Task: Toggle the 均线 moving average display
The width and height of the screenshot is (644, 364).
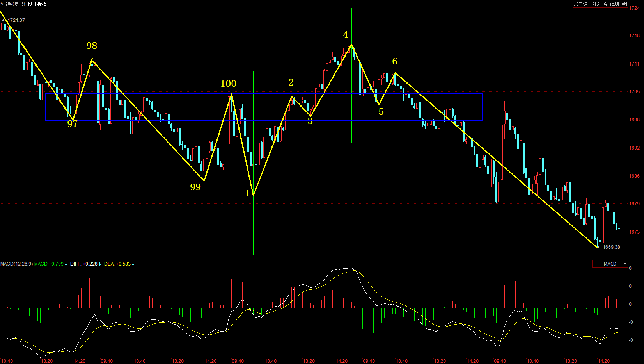Action: pos(594,4)
